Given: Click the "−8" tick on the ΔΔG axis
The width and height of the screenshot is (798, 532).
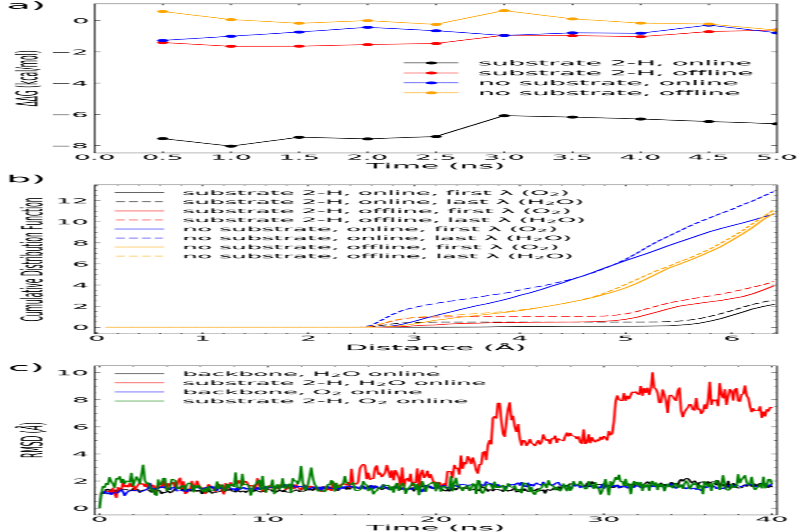Looking at the screenshot, I should [x=70, y=146].
